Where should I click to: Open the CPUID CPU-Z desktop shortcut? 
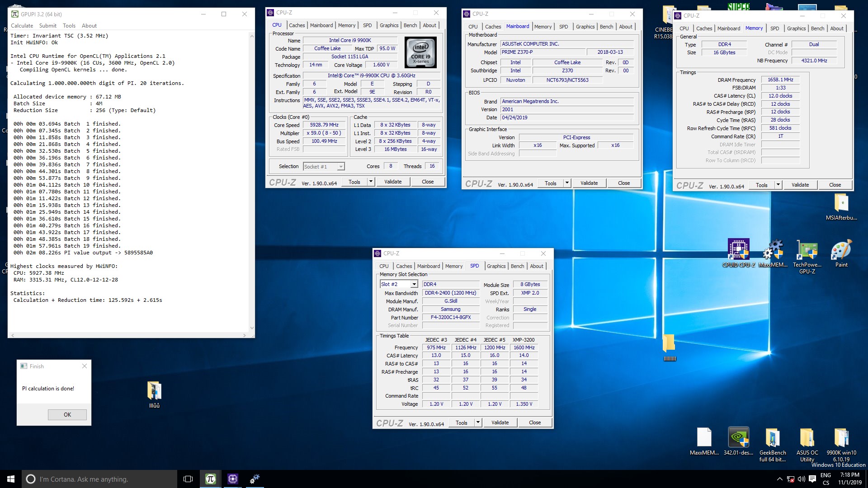pyautogui.click(x=738, y=253)
